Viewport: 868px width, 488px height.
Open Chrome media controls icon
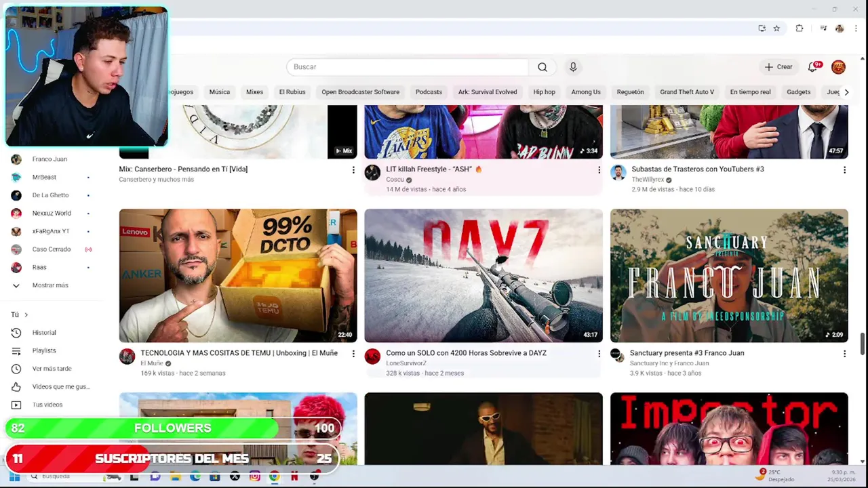[x=823, y=28]
